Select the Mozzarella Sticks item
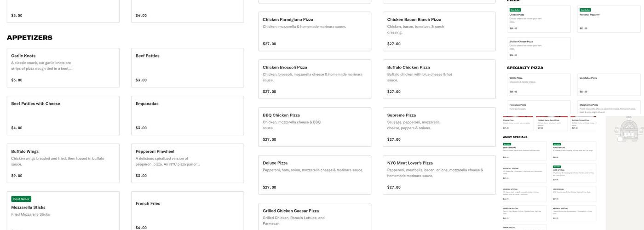 point(63,211)
